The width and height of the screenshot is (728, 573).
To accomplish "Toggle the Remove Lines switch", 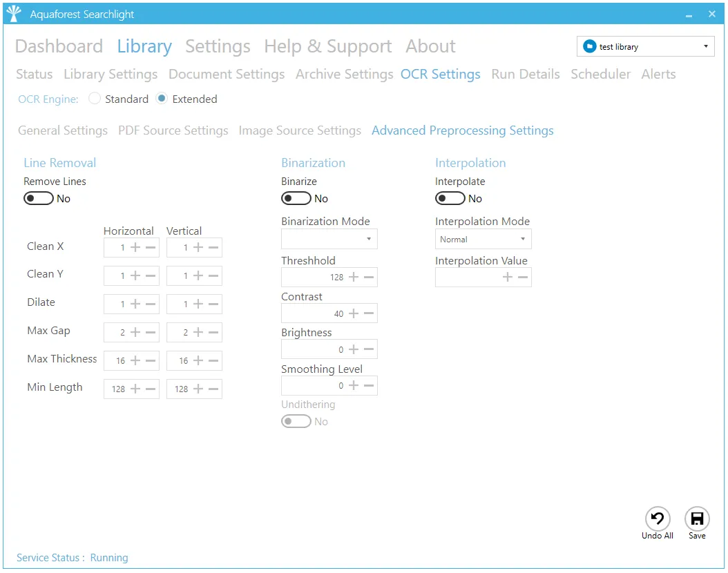I will tap(39, 199).
